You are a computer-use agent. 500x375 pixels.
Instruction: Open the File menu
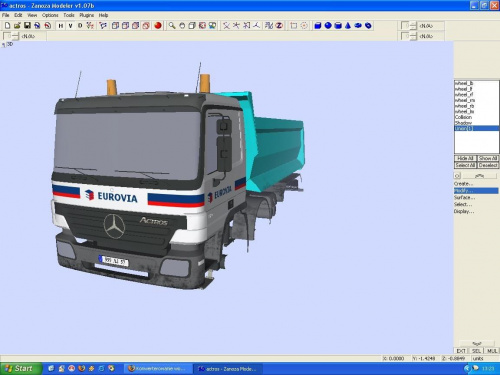pyautogui.click(x=6, y=15)
